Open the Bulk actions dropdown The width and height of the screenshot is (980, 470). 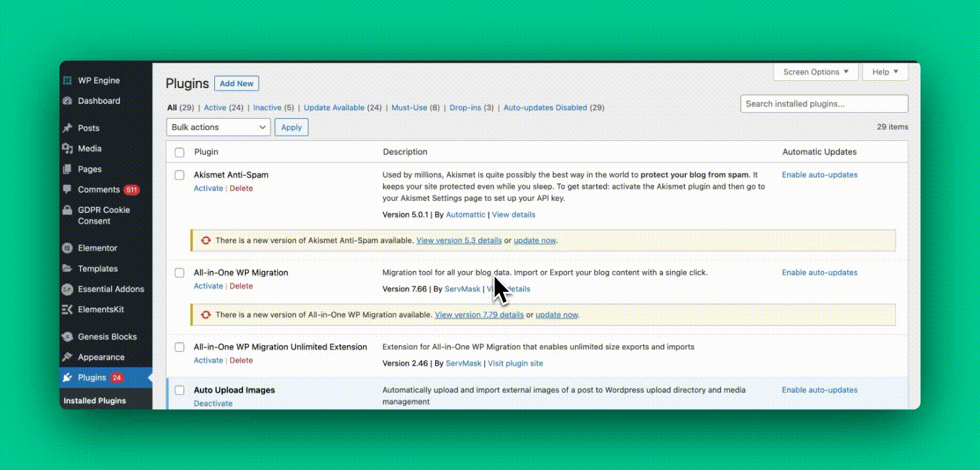coord(218,127)
